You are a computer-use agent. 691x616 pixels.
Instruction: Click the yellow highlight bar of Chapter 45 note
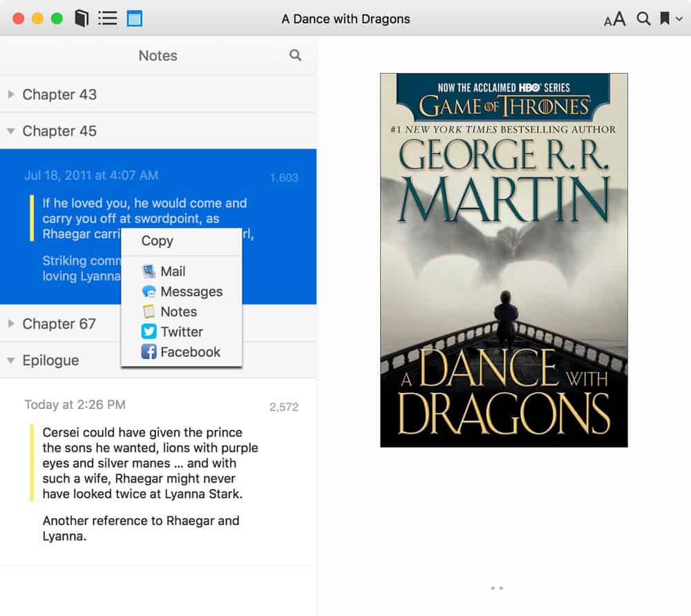[x=32, y=218]
